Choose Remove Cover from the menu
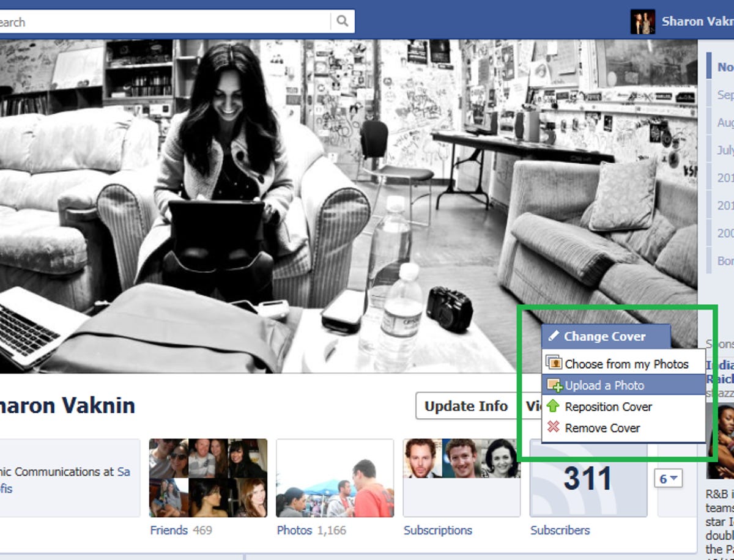 pyautogui.click(x=602, y=428)
